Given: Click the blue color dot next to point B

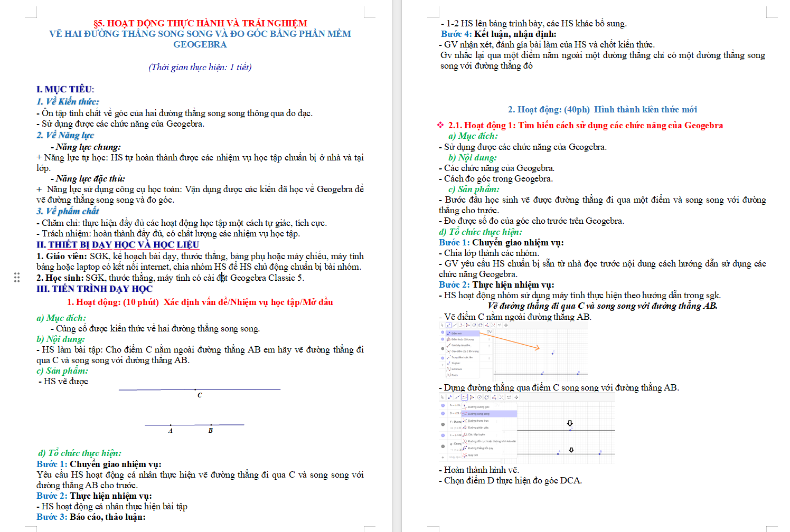Looking at the screenshot, I should click(443, 413).
